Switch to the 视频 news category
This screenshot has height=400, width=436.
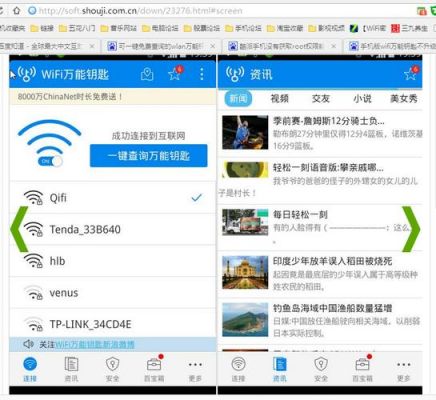[x=279, y=99]
